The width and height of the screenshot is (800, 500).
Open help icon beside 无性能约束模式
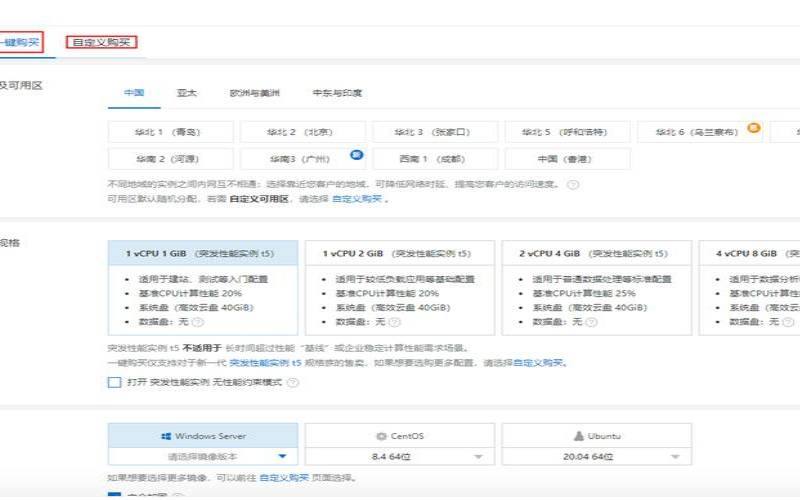point(293,382)
